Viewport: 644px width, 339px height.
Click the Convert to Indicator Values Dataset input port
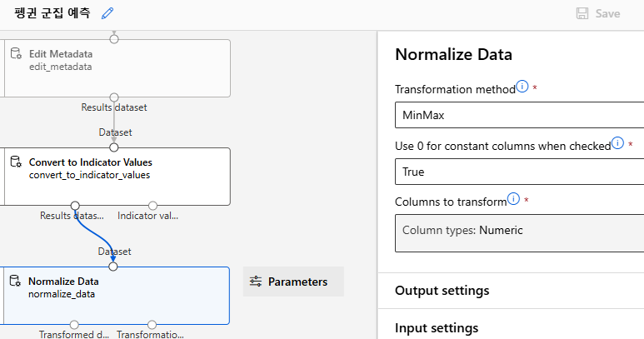[x=114, y=147]
